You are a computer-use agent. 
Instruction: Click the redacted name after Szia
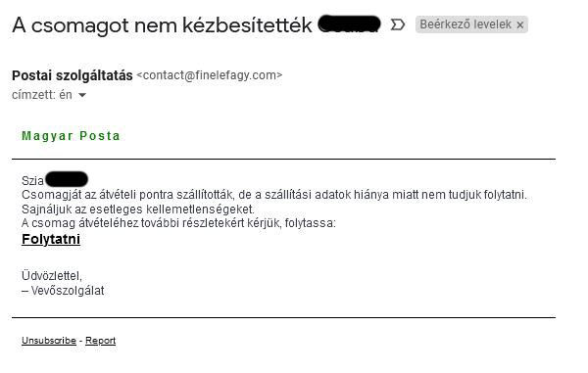(67, 179)
